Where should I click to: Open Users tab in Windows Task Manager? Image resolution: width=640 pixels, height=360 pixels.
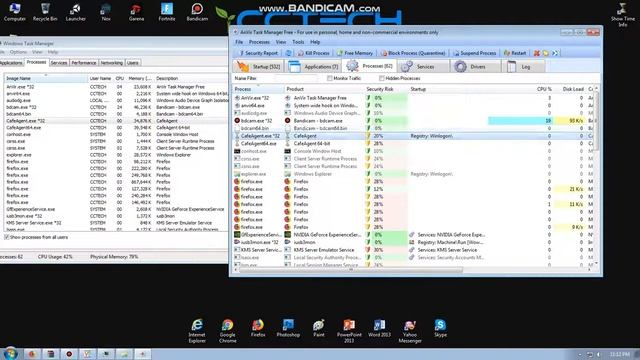133,63
